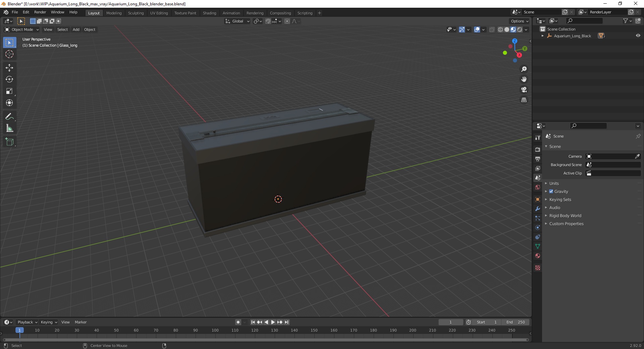Switch to rendered viewport shading
The width and height of the screenshot is (644, 349).
coord(520,30)
